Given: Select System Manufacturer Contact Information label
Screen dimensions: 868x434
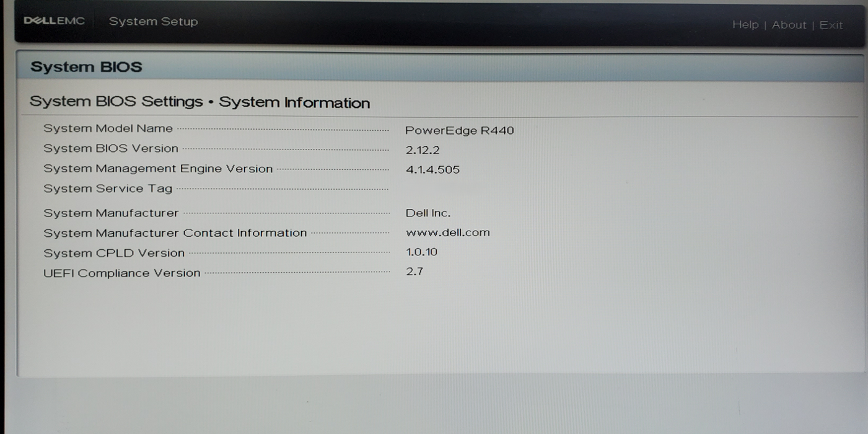Looking at the screenshot, I should (175, 233).
